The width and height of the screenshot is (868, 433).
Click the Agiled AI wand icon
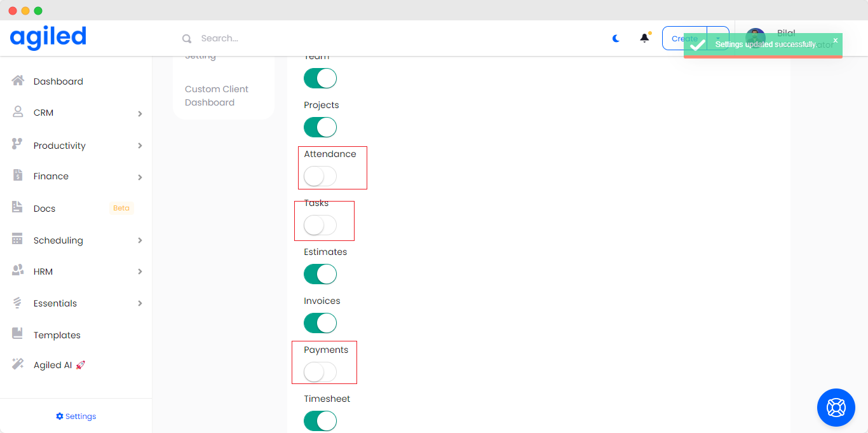pyautogui.click(x=18, y=364)
